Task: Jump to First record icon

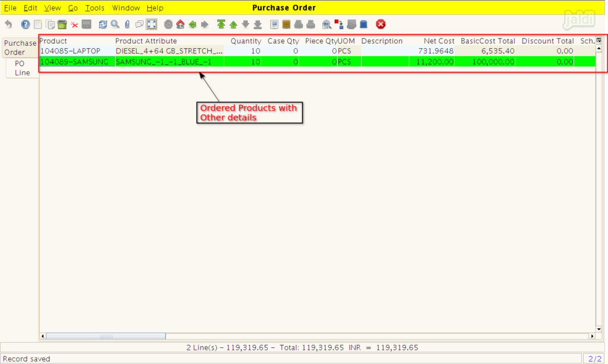Action: [221, 24]
